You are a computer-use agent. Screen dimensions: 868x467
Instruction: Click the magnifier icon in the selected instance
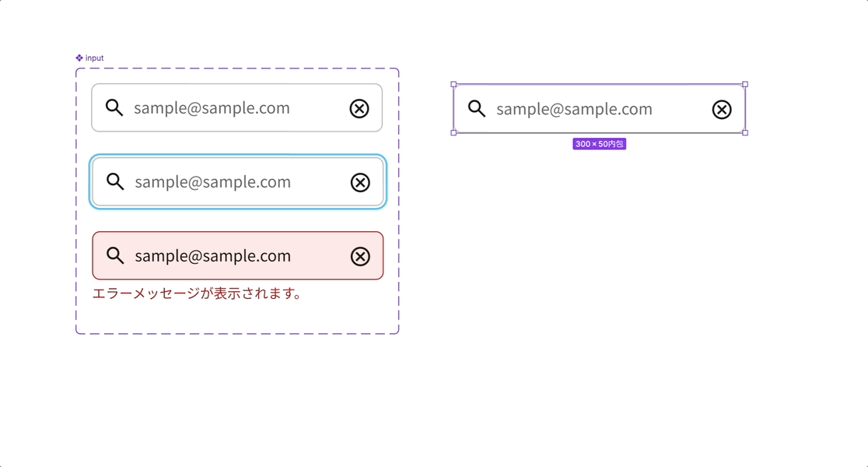477,109
